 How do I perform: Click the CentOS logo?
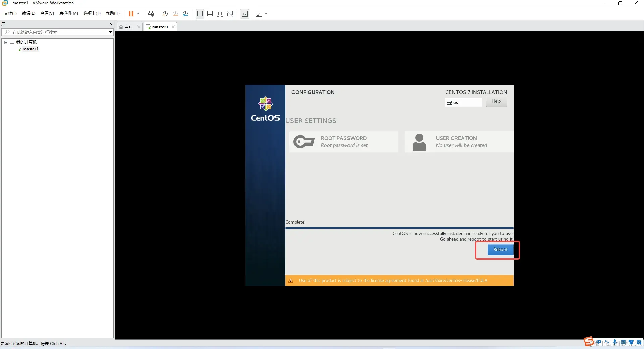coord(265,109)
